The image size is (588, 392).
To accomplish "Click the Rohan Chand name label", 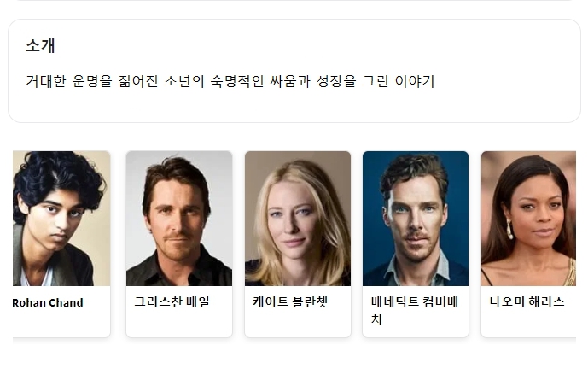I will click(x=48, y=302).
